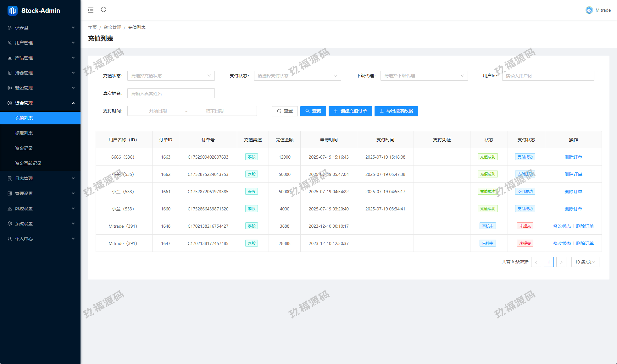Open the 下级代理 dropdown

pyautogui.click(x=424, y=76)
